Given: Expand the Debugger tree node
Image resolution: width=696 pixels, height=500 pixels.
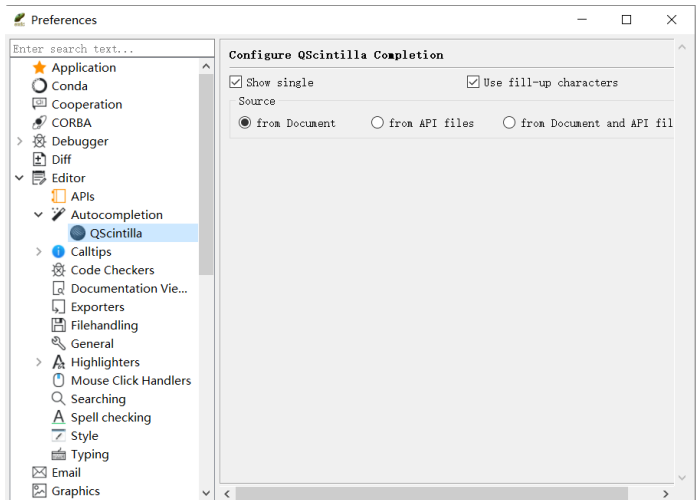Looking at the screenshot, I should pos(20,141).
